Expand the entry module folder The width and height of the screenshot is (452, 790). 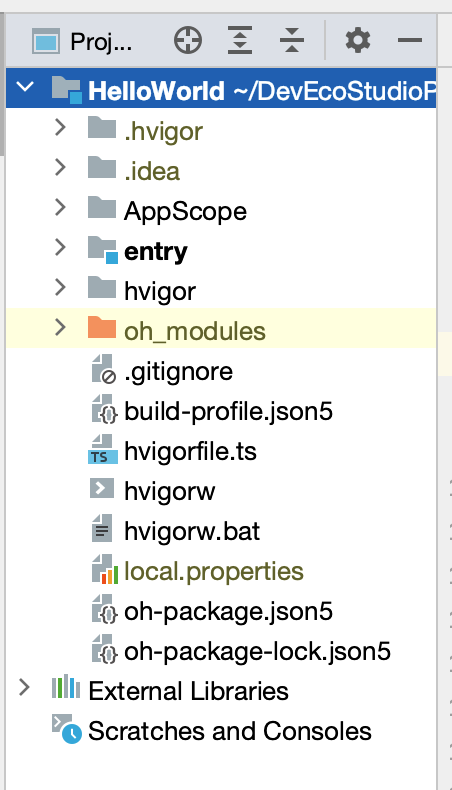pyautogui.click(x=60, y=247)
